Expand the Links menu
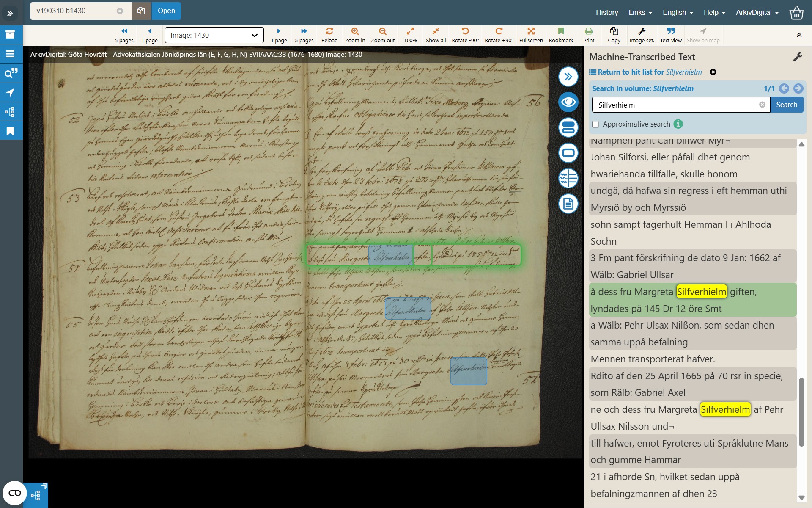The height and width of the screenshot is (508, 812). pyautogui.click(x=640, y=12)
